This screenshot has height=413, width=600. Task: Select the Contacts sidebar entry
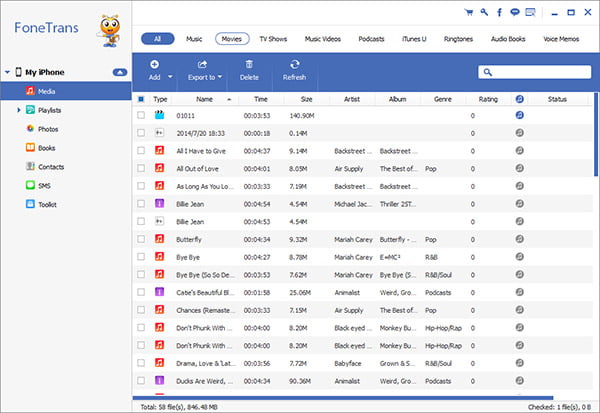(51, 167)
